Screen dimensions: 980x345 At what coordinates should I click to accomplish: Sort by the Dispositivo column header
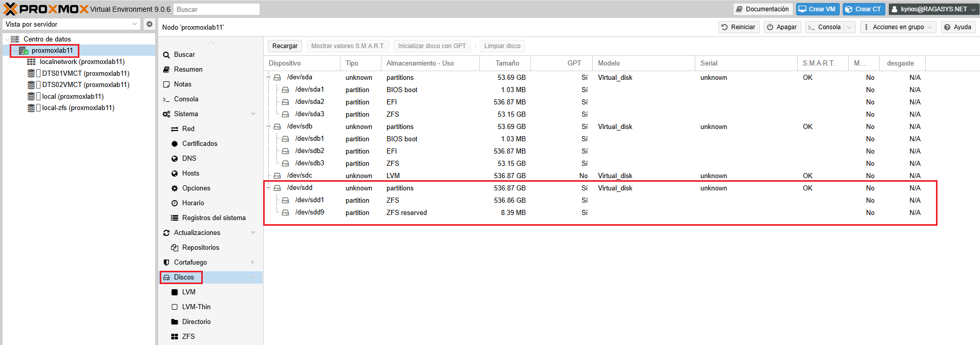[x=302, y=63]
